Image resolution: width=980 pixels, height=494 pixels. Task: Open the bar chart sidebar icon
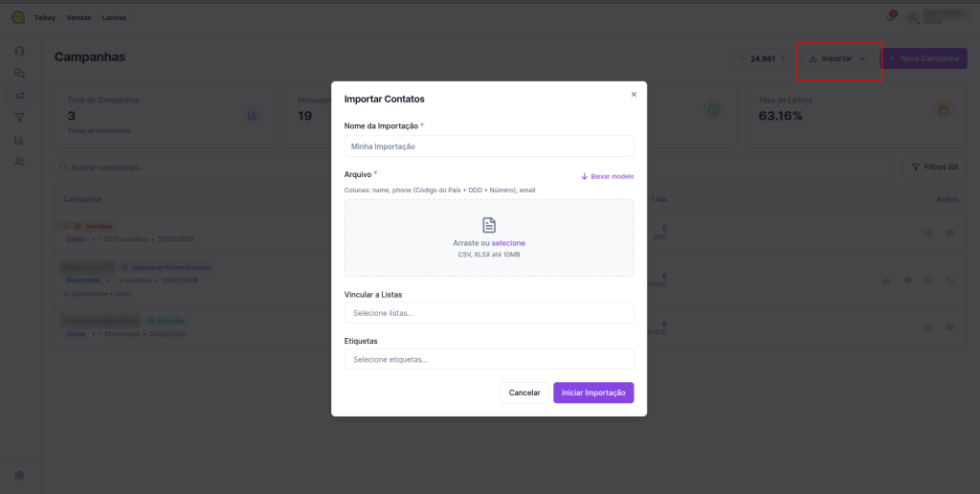coord(19,140)
